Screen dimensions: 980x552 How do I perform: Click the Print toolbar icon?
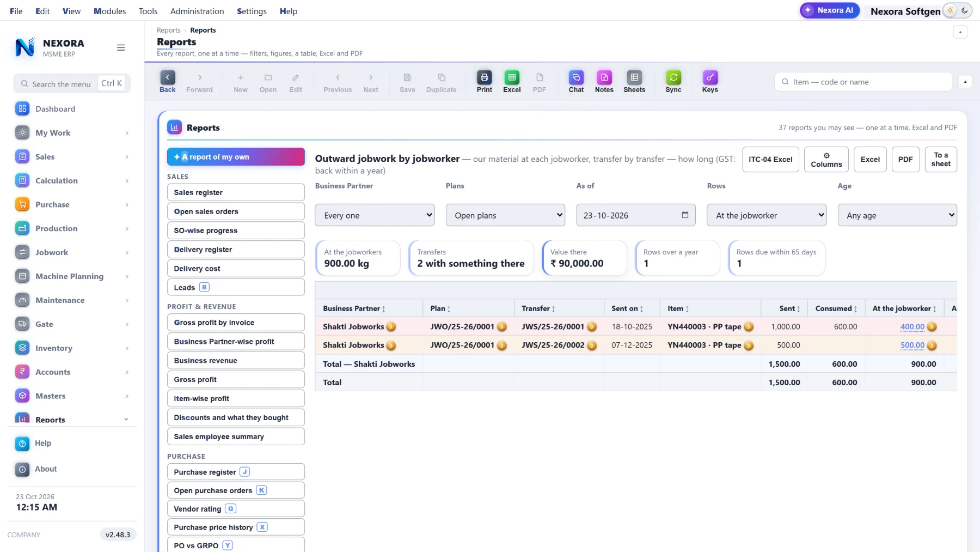pyautogui.click(x=484, y=82)
